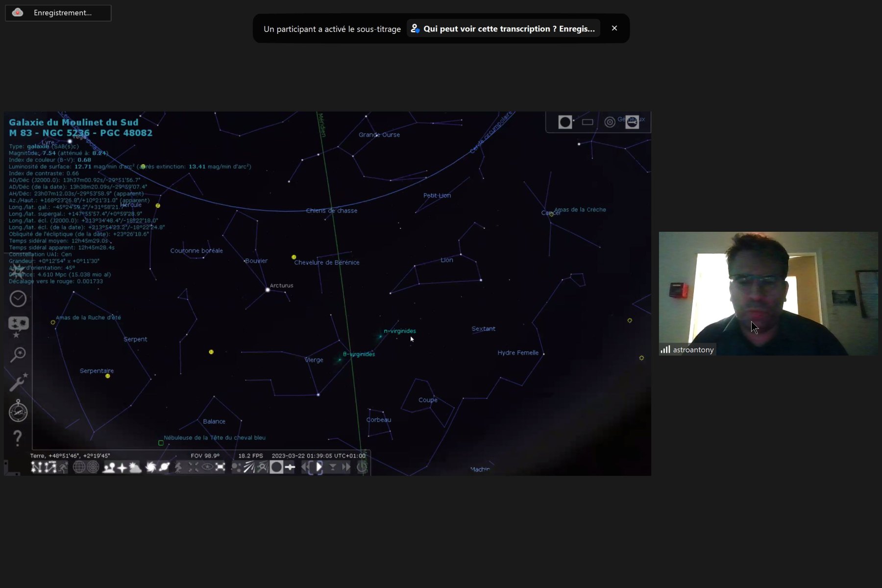
Task: Toggle meteor showers radiant icon
Action: click(x=249, y=467)
